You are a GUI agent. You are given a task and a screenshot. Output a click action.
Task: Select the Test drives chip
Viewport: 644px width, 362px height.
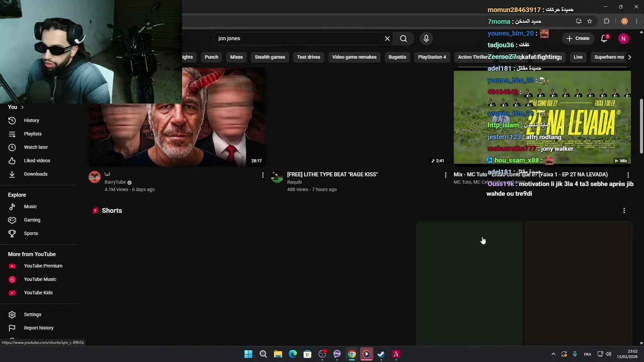(x=308, y=57)
